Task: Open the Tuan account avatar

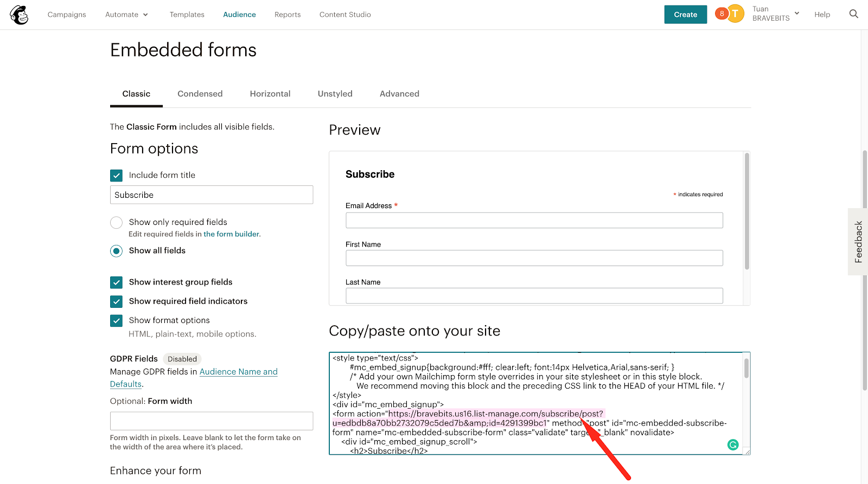Action: [x=735, y=14]
